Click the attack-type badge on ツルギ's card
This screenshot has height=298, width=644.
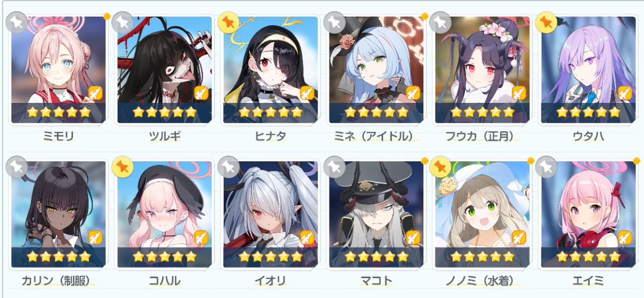(201, 92)
